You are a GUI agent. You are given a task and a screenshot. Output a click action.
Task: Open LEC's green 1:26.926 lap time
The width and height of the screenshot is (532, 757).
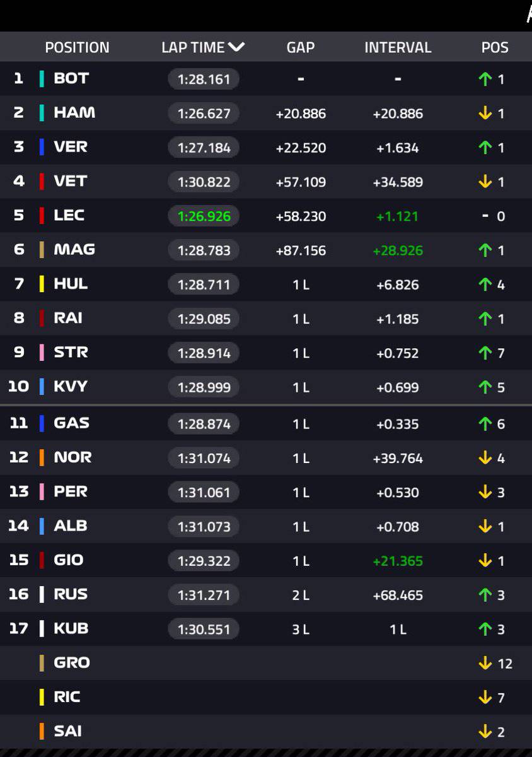204,216
